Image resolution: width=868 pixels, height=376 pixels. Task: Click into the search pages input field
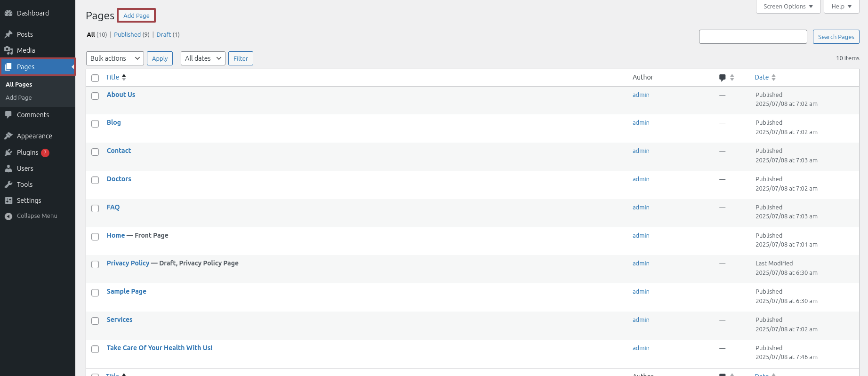[x=753, y=37]
